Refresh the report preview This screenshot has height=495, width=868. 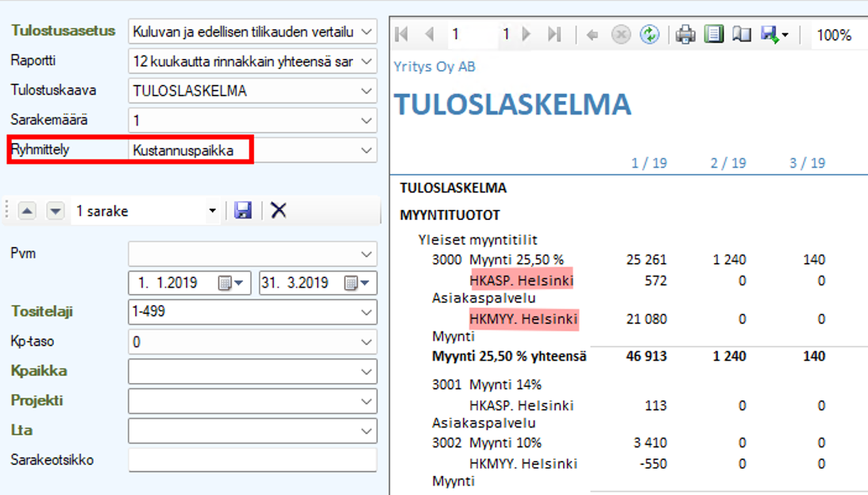pos(650,35)
